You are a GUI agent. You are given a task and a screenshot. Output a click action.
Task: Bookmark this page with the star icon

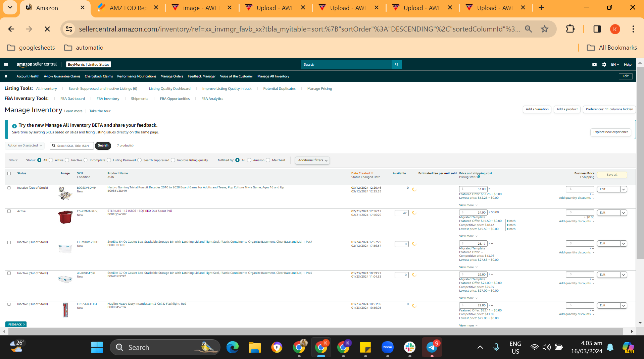(x=545, y=29)
